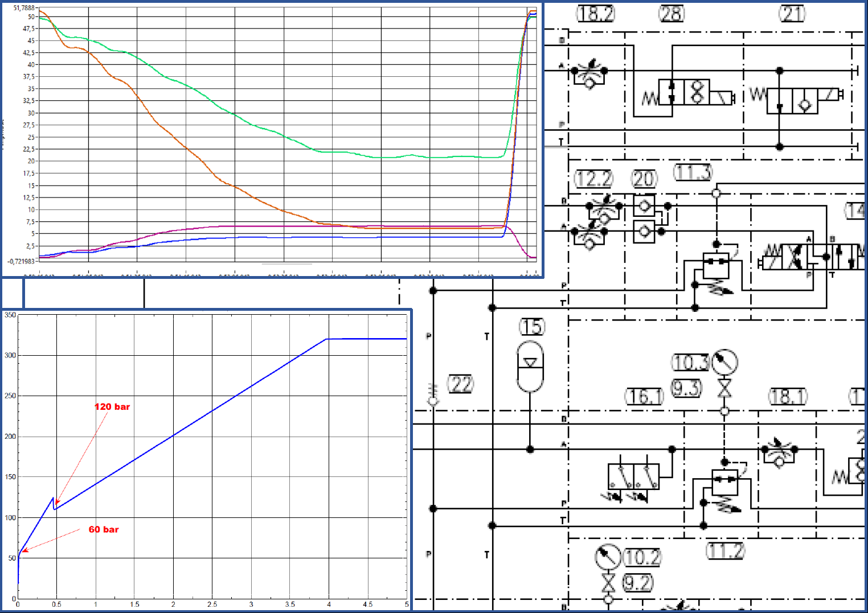
Task: Click the component balloon 20
Action: point(644,179)
